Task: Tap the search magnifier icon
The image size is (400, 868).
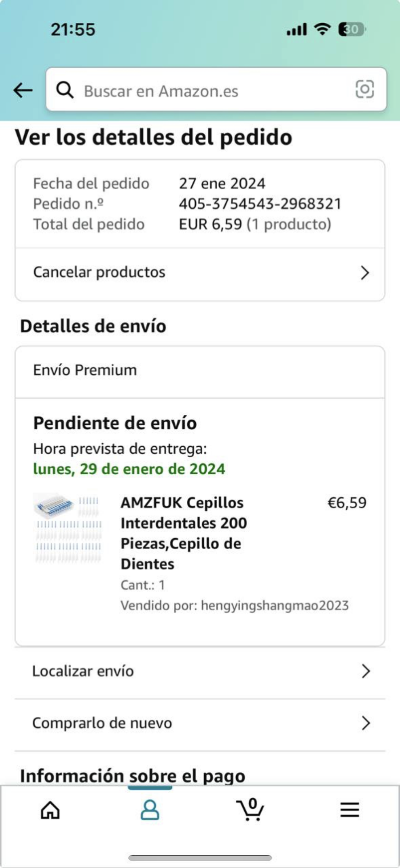Action: tap(64, 90)
